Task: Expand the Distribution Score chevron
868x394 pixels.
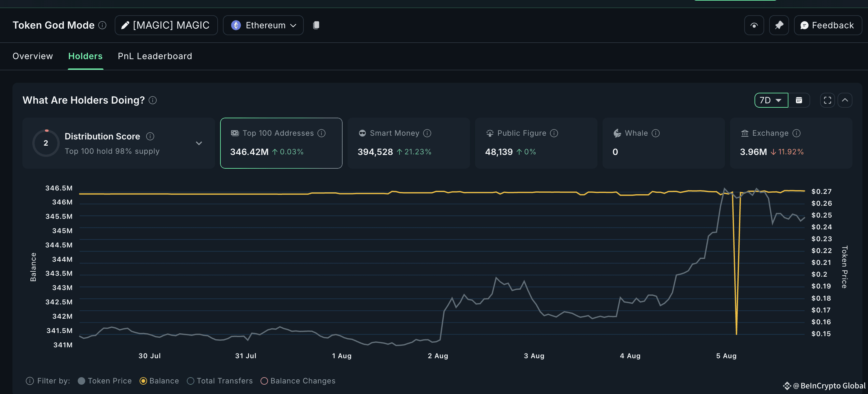Action: click(199, 143)
